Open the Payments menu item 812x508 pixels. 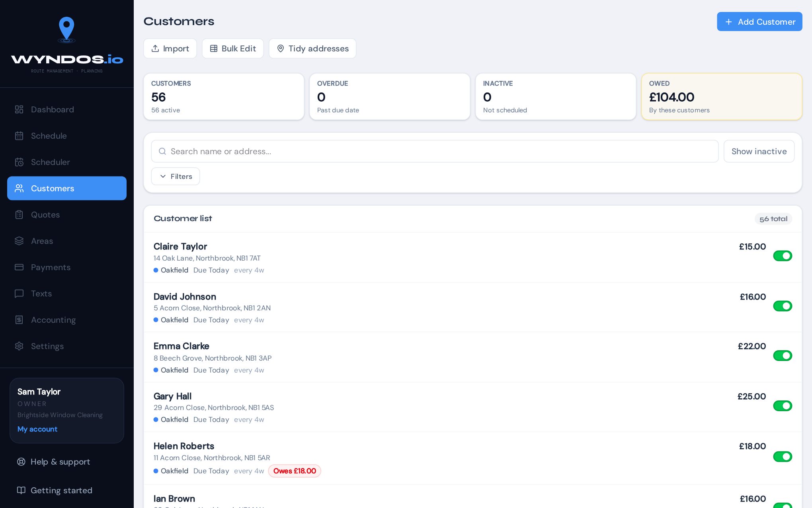pos(67,267)
